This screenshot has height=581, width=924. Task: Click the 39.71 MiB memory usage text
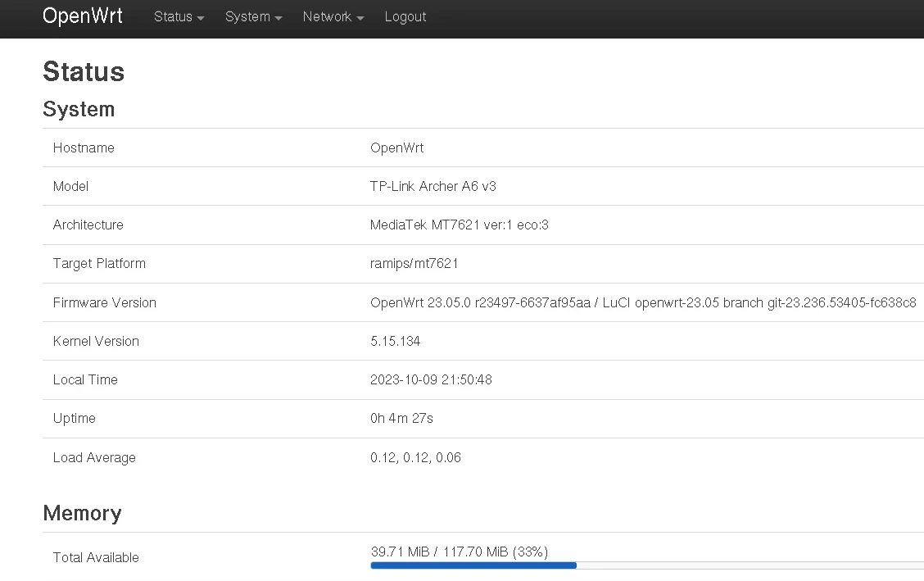tap(459, 551)
